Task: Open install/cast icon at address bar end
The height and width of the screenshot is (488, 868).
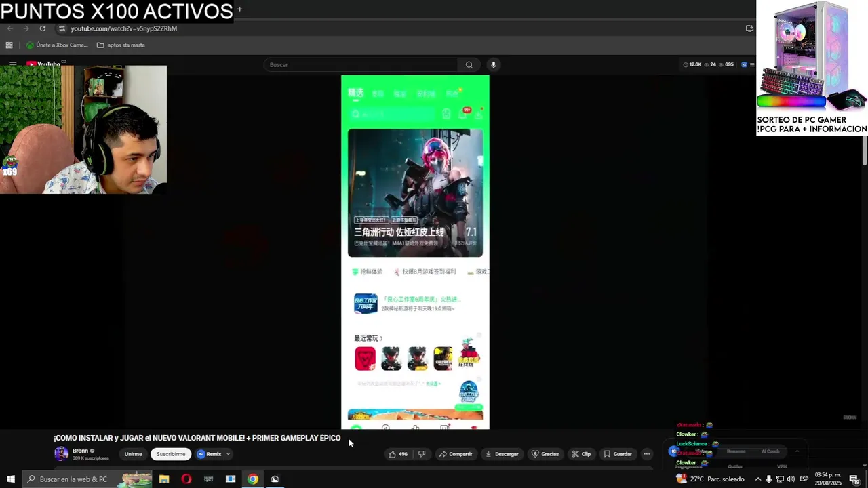Action: tap(749, 28)
